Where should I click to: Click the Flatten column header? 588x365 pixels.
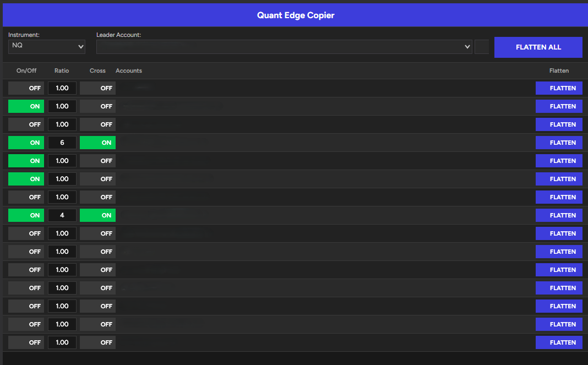pos(559,70)
